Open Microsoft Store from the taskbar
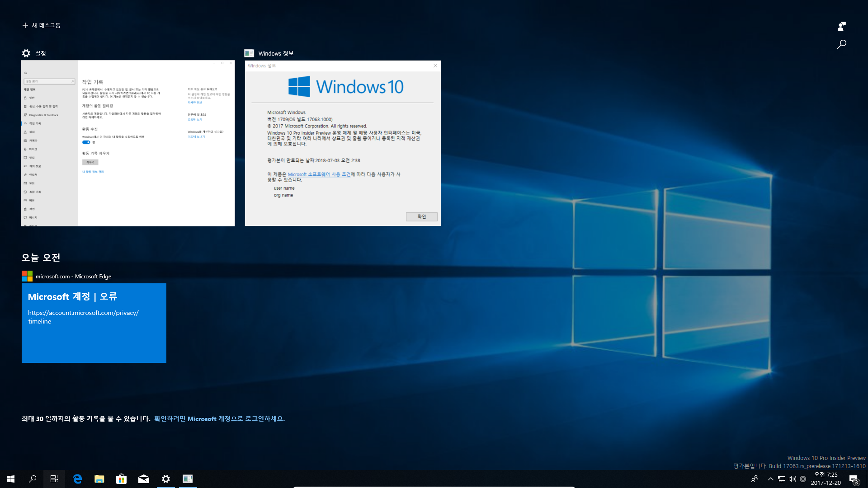The height and width of the screenshot is (488, 868). [121, 479]
